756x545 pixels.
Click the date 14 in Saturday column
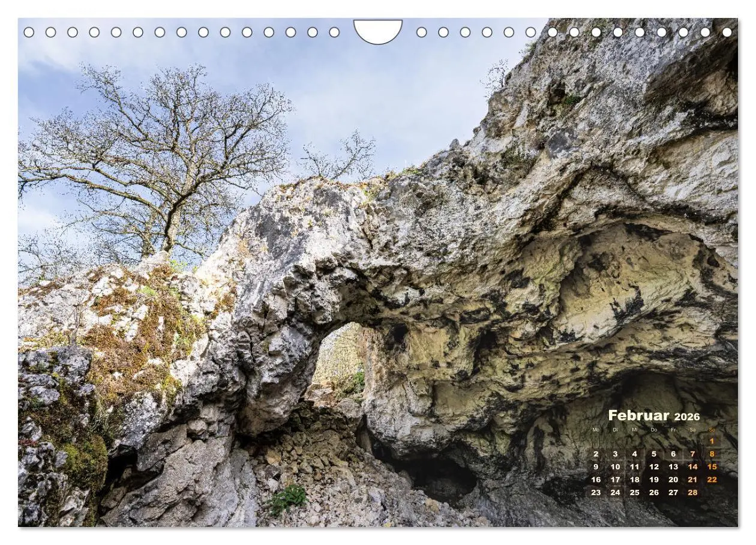point(692,466)
